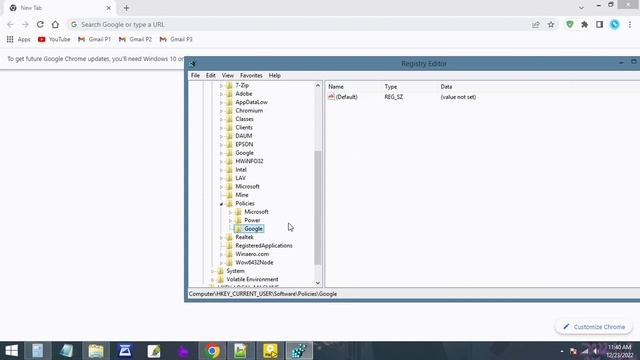Open Chrome home page icon

tap(55, 24)
